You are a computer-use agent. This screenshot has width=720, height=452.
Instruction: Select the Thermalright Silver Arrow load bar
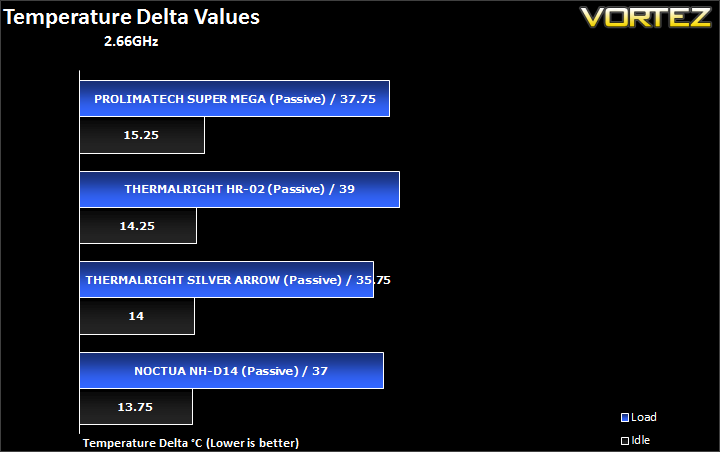click(x=226, y=280)
